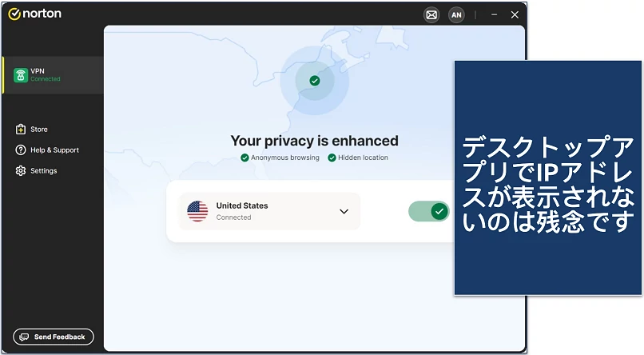
Task: Click the United States flag icon
Action: (197, 211)
